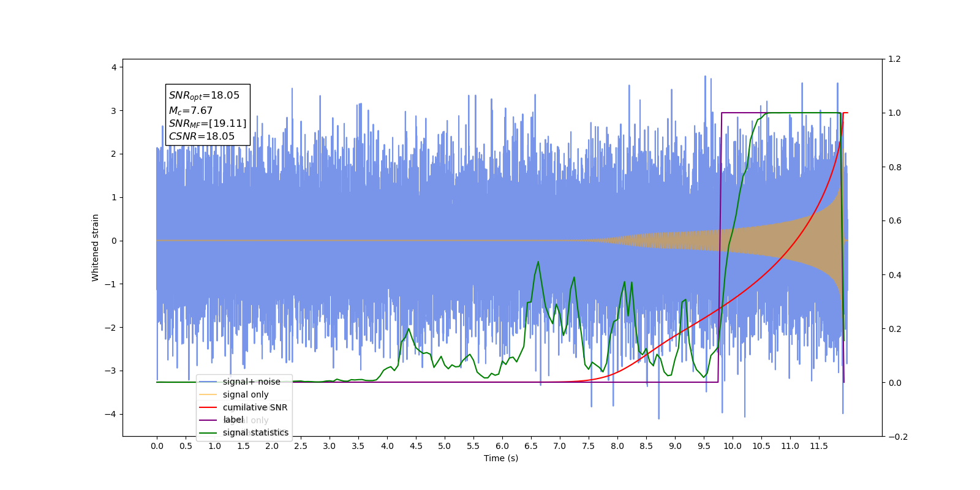
Task: Click the x-axis tick label 5.0
Action: [x=445, y=446]
